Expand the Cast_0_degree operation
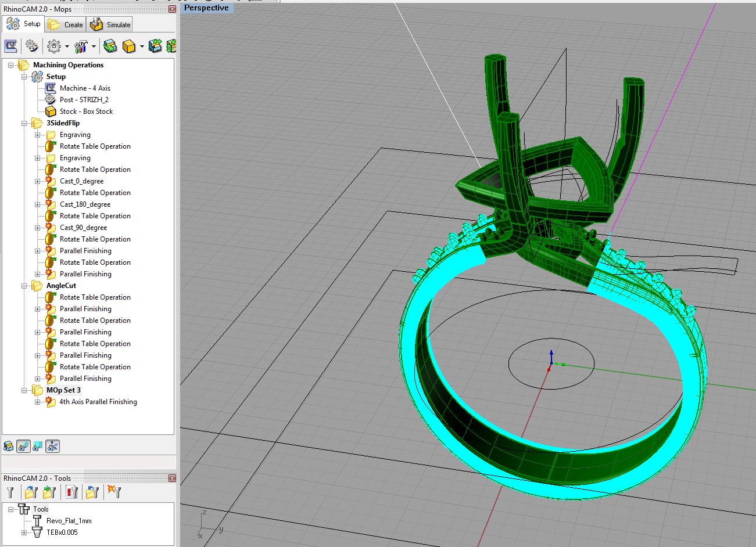 [x=38, y=181]
